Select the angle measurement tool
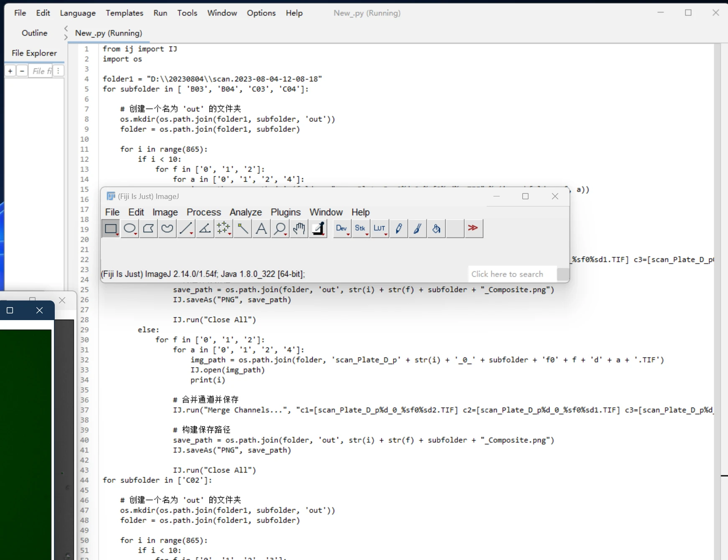The width and height of the screenshot is (728, 560). 204,229
